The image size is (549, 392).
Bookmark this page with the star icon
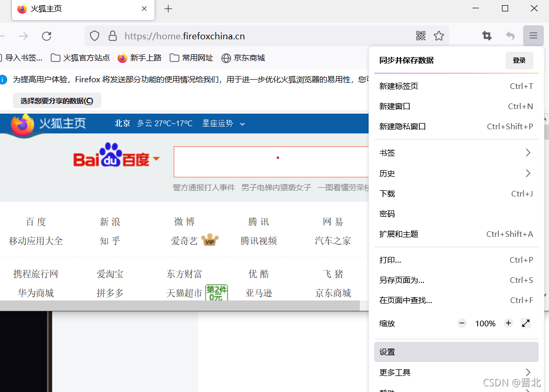pos(439,36)
